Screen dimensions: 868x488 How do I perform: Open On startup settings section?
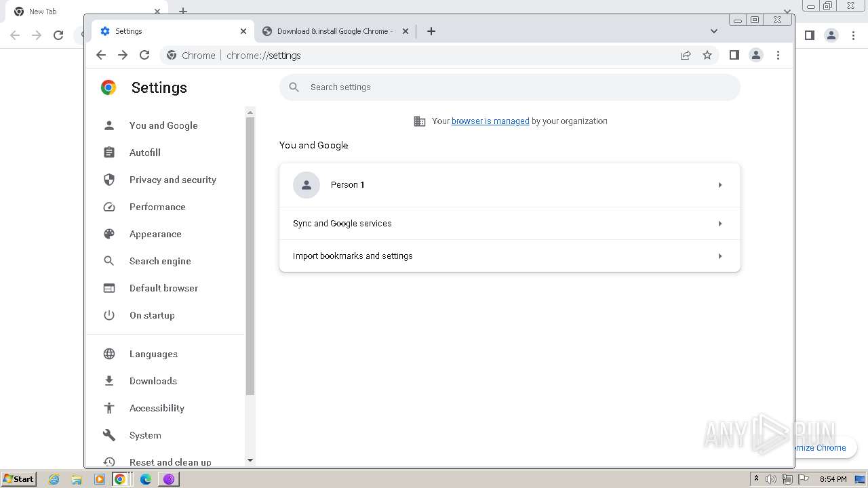coord(152,315)
